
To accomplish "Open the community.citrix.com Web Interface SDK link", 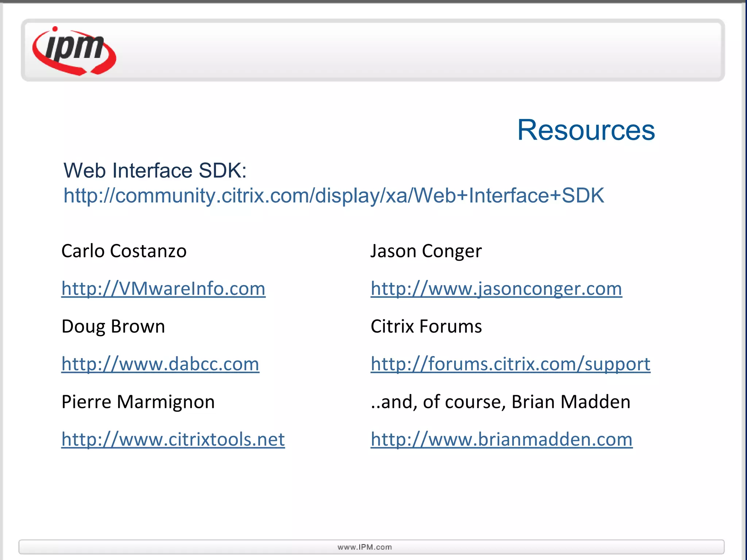I will (334, 196).
